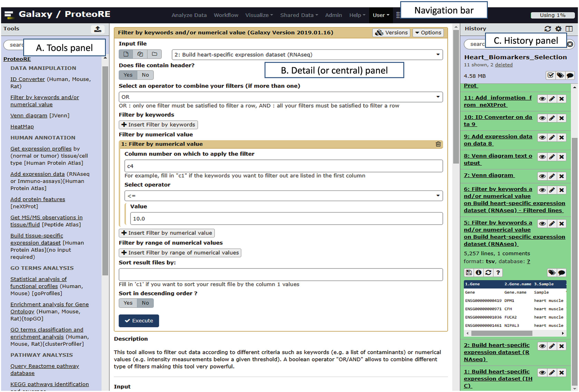Select No for file contains header
The width and height of the screenshot is (579, 392).
coord(145,75)
